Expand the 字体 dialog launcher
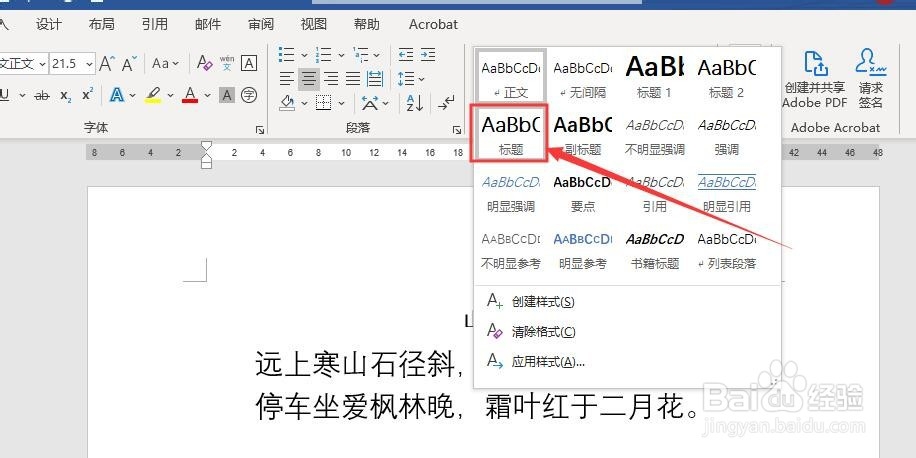 [x=259, y=130]
